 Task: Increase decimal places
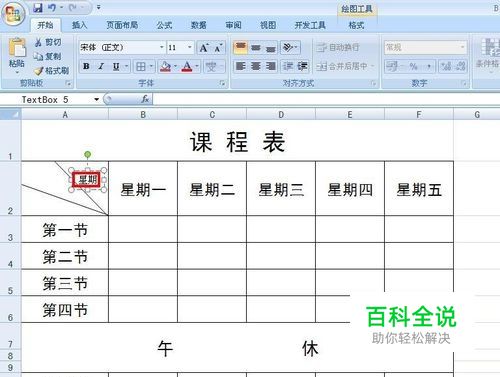[x=446, y=66]
